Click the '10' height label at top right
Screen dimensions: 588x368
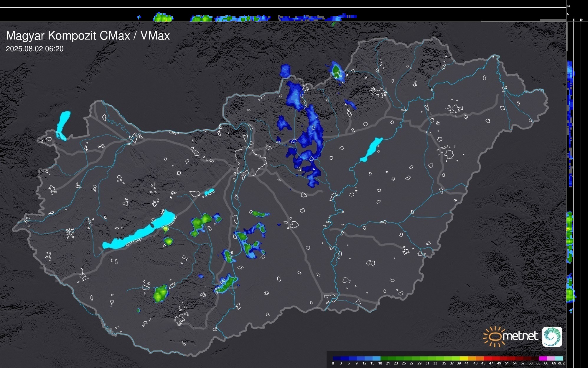568,6
